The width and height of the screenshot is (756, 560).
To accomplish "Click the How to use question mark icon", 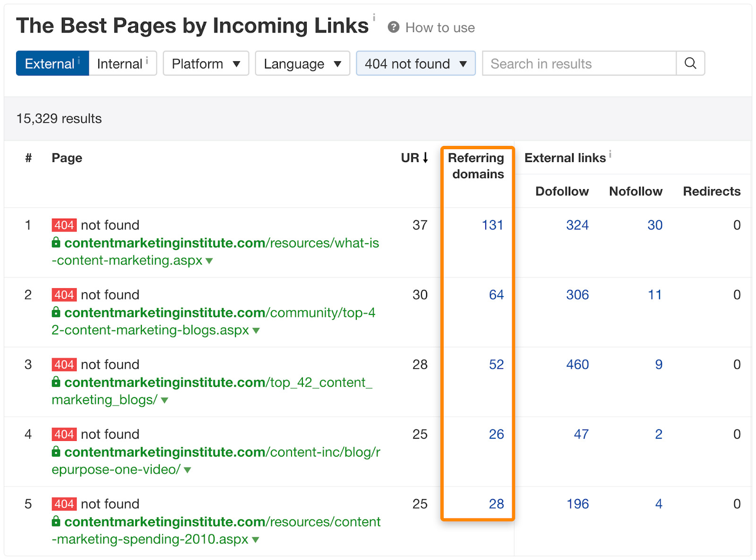I will (x=394, y=27).
